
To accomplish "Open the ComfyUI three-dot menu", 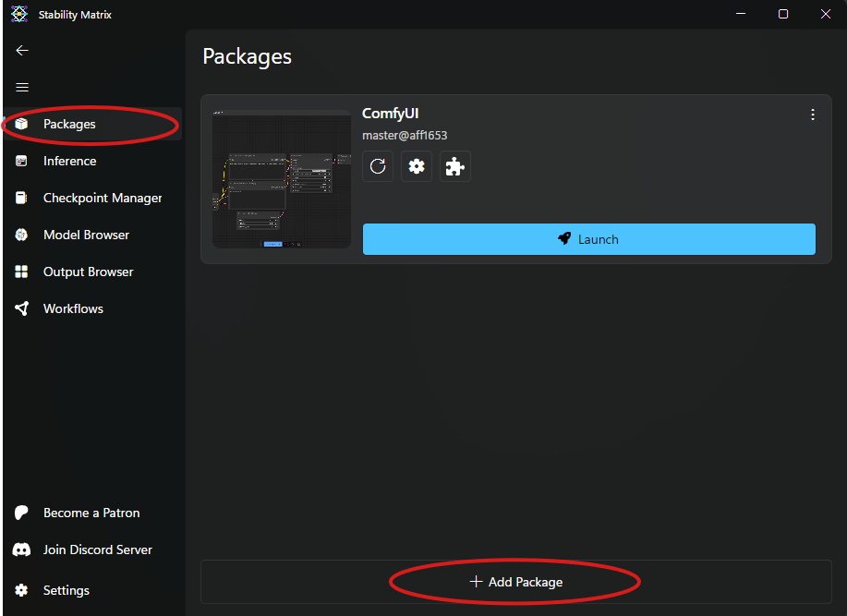I will pos(813,115).
